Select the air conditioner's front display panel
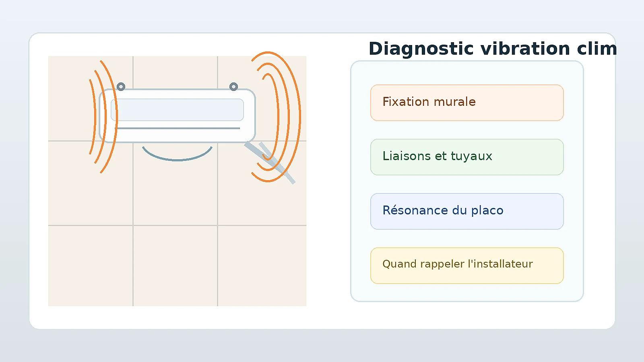This screenshot has width=644, height=362. point(177,110)
